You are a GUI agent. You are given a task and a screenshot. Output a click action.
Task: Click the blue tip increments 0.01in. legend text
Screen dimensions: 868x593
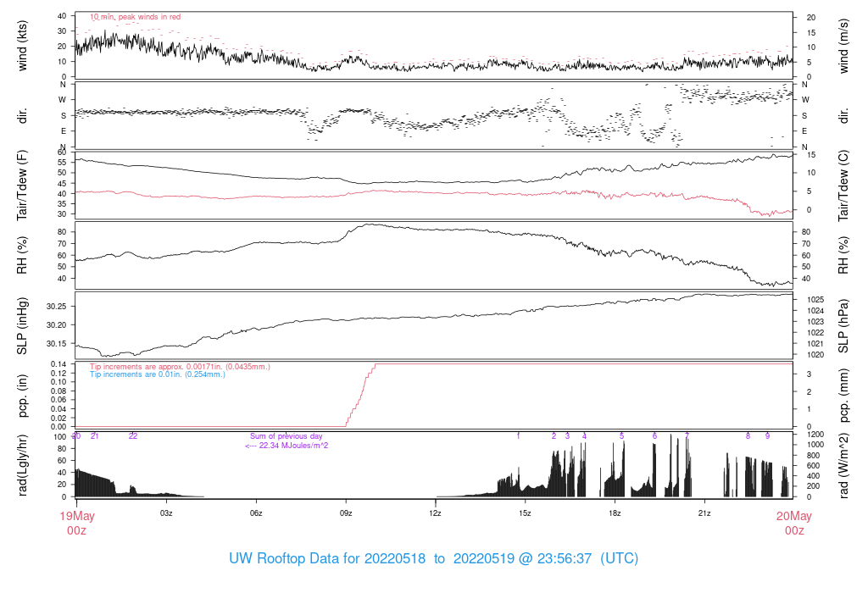158,374
